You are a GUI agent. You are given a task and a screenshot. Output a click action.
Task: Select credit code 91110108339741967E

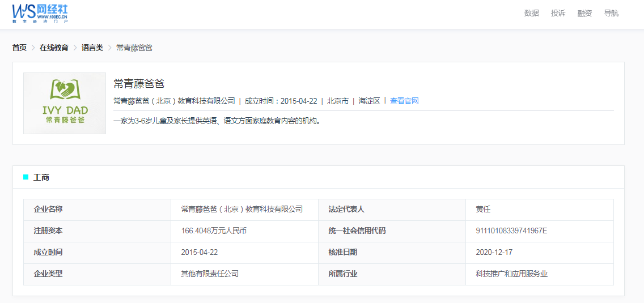click(x=512, y=231)
